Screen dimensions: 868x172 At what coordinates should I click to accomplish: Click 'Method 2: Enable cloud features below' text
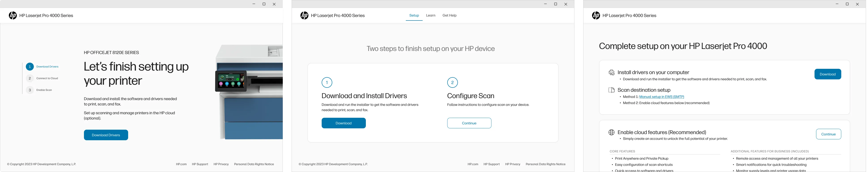[x=666, y=103]
